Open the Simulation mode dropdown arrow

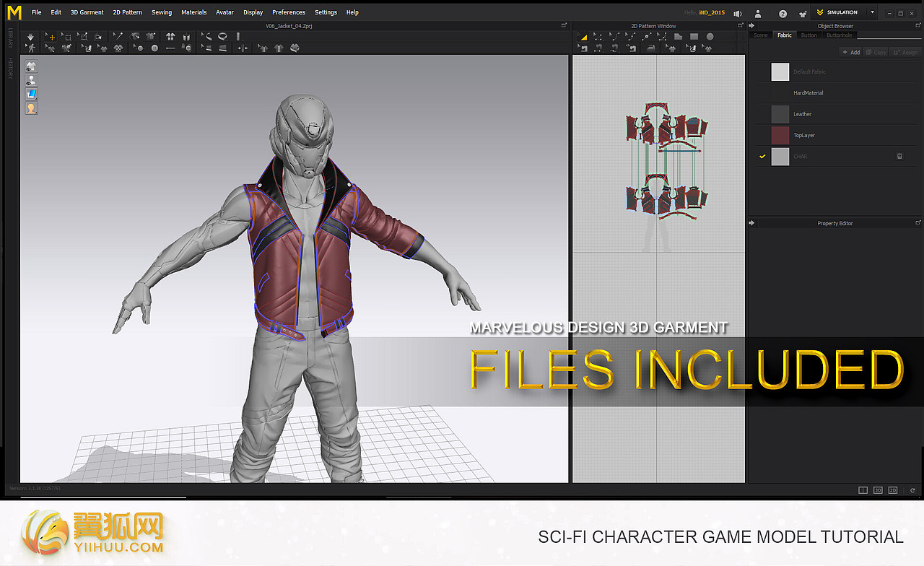(872, 12)
